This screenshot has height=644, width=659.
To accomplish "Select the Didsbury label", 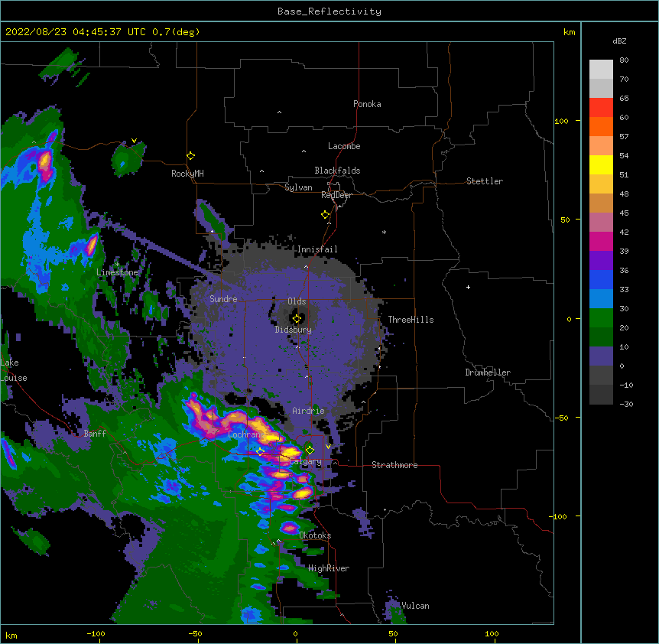I will [x=294, y=330].
